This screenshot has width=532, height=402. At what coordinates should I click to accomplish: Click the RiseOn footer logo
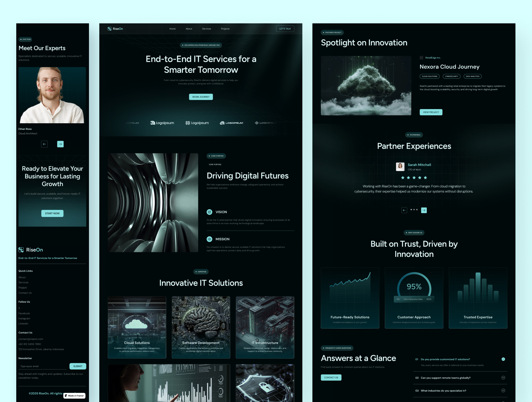tap(31, 250)
